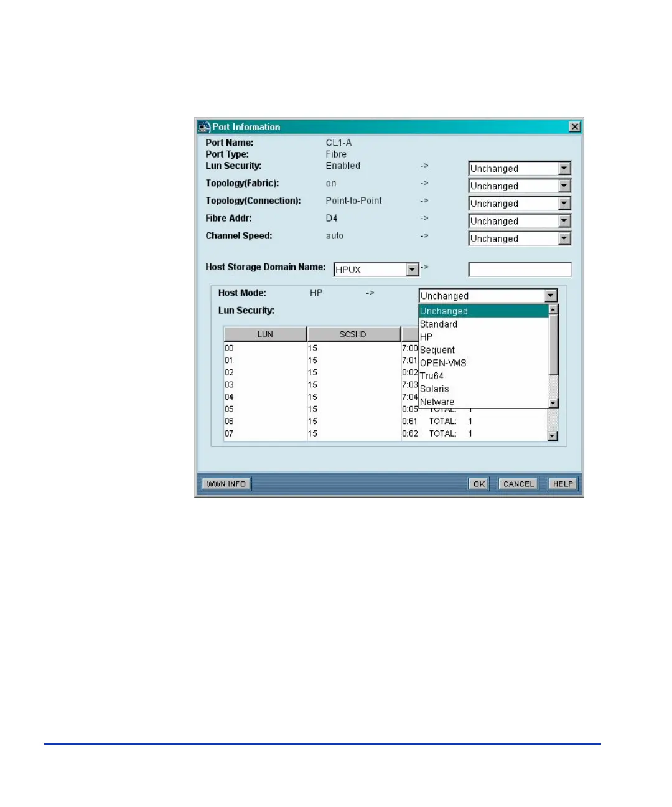Open the Host Storage Domain Name HPUX dropdown
Image resolution: width=672 pixels, height=807 pixels.
[376, 270]
